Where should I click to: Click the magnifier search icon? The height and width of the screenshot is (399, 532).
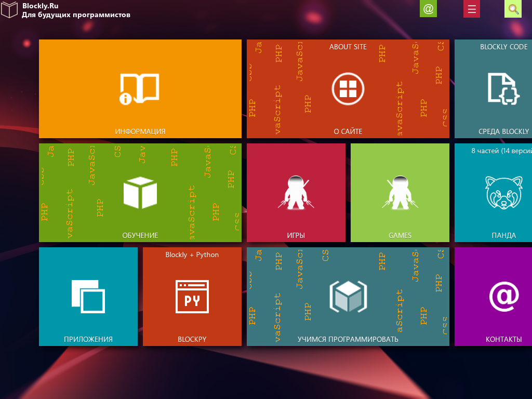click(x=513, y=8)
